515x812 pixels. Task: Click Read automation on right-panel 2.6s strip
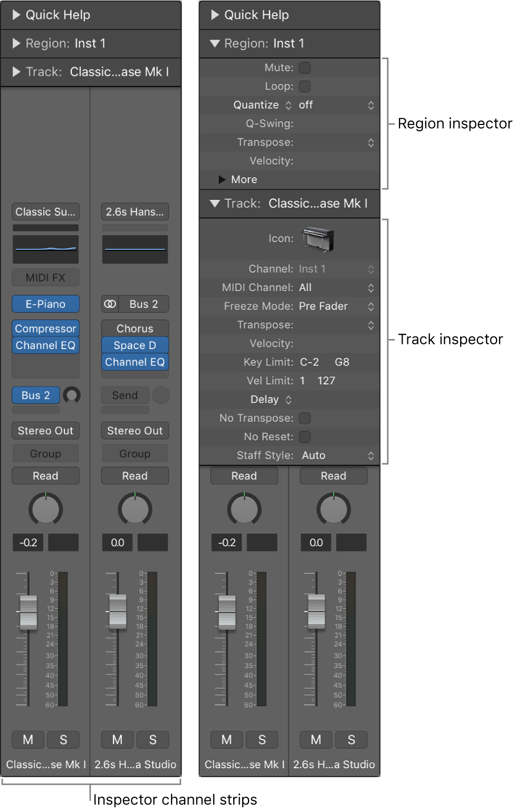(333, 476)
